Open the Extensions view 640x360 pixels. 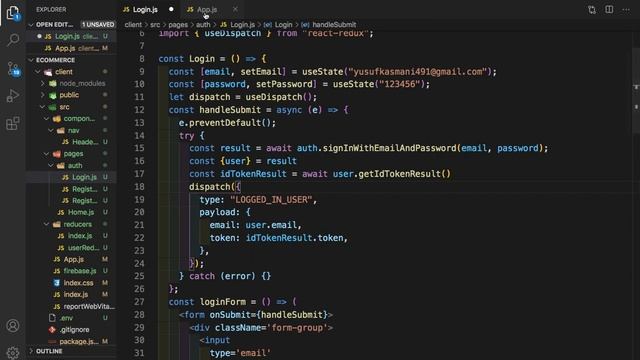pos(13,123)
